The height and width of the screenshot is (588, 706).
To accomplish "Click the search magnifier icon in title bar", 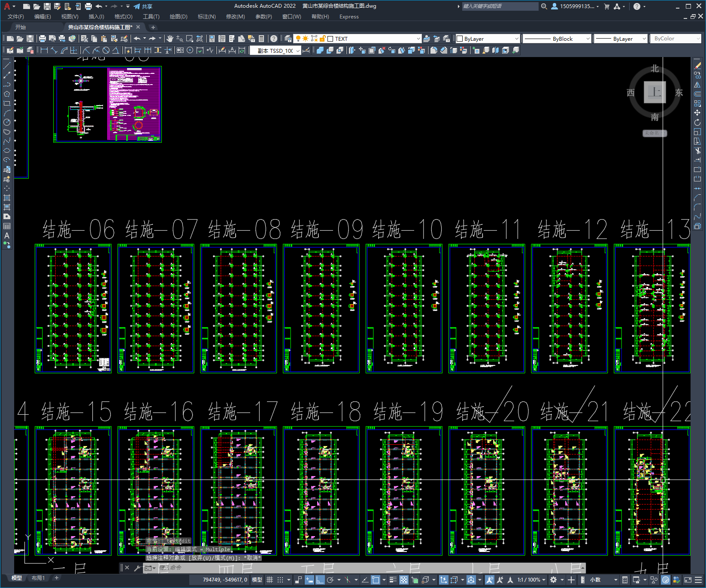I will pos(544,6).
